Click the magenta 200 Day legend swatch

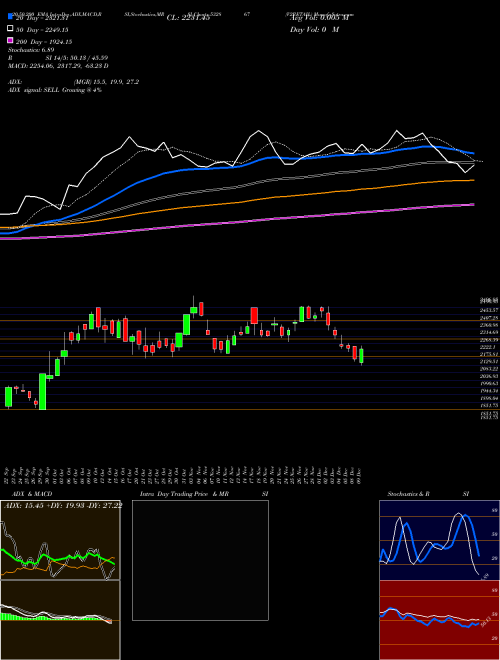10,40
